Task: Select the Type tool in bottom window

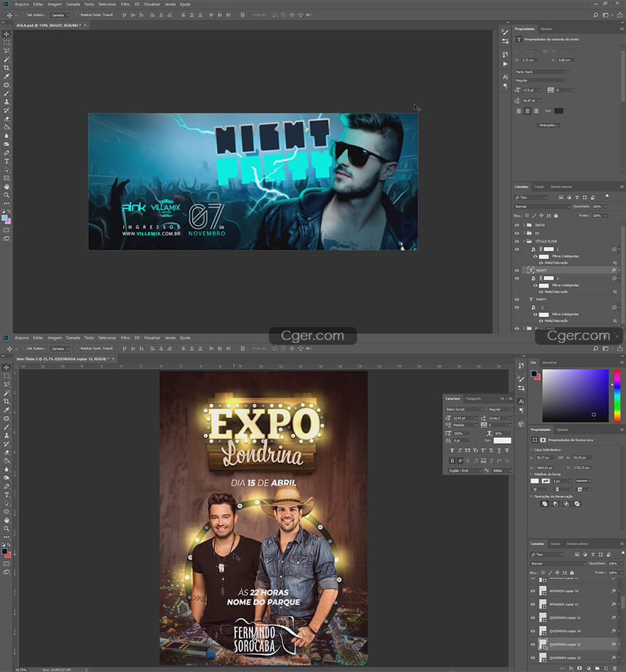Action: [6, 494]
